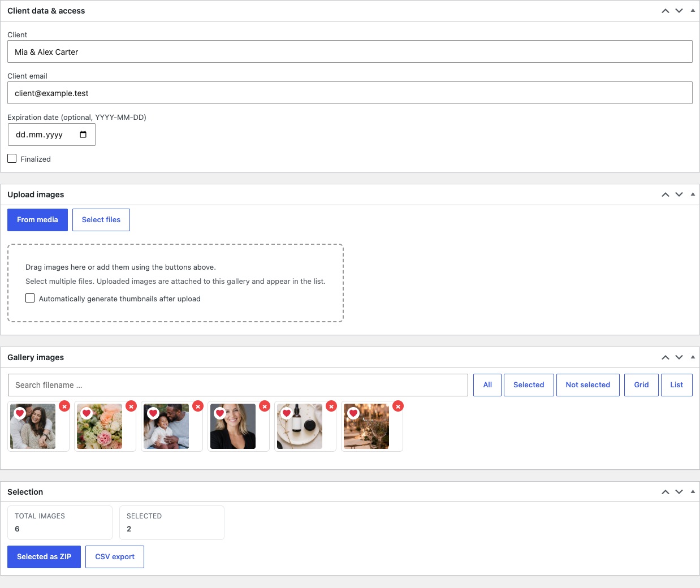Open the wine glasses thumbnail
This screenshot has height=588, width=700.
[x=366, y=426]
